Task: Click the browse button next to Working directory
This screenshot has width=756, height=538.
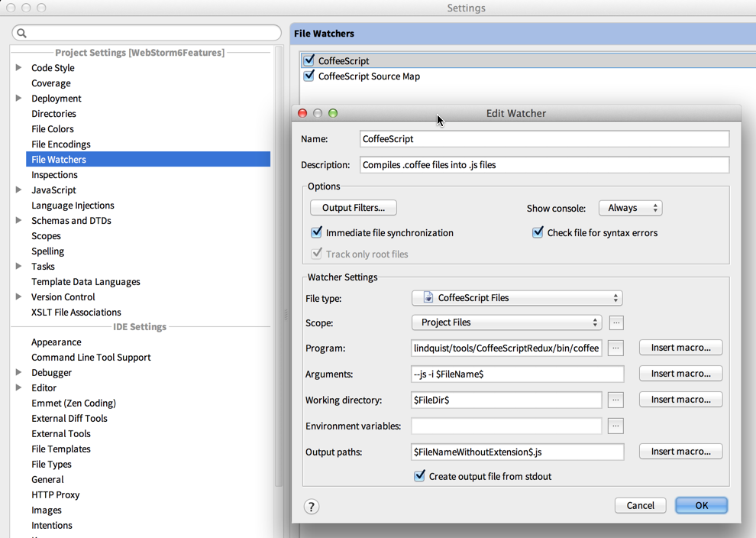Action: (615, 400)
